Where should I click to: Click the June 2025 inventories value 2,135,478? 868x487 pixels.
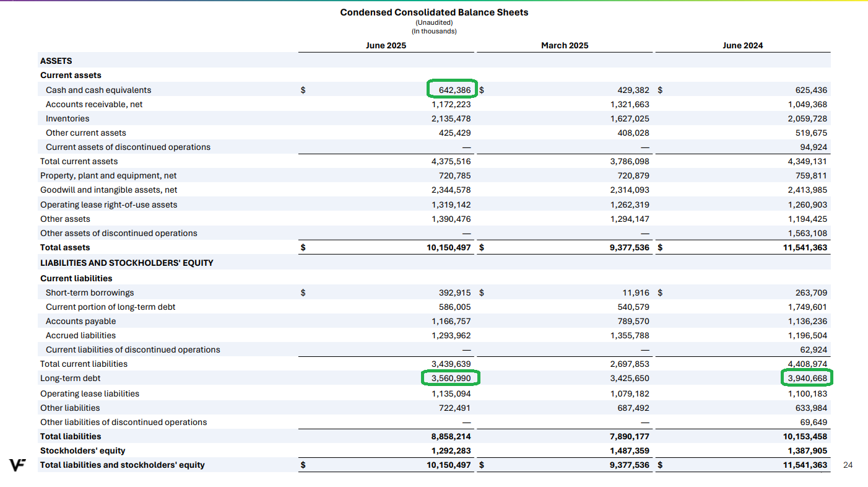(x=451, y=118)
